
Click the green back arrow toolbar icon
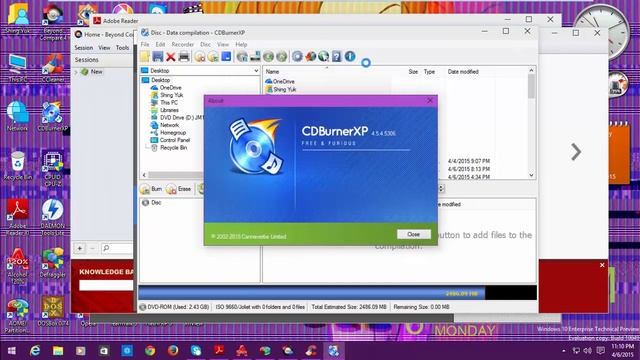(268, 57)
